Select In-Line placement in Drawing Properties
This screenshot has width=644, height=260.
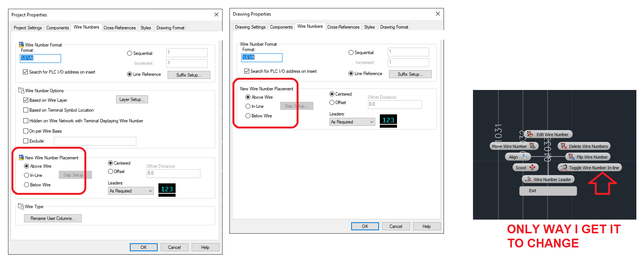tap(248, 106)
